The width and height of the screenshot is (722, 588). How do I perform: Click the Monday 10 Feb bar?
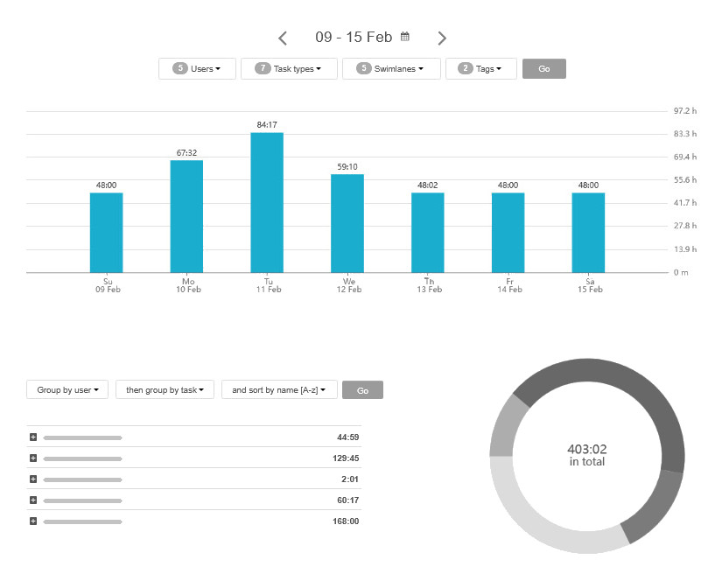point(186,216)
